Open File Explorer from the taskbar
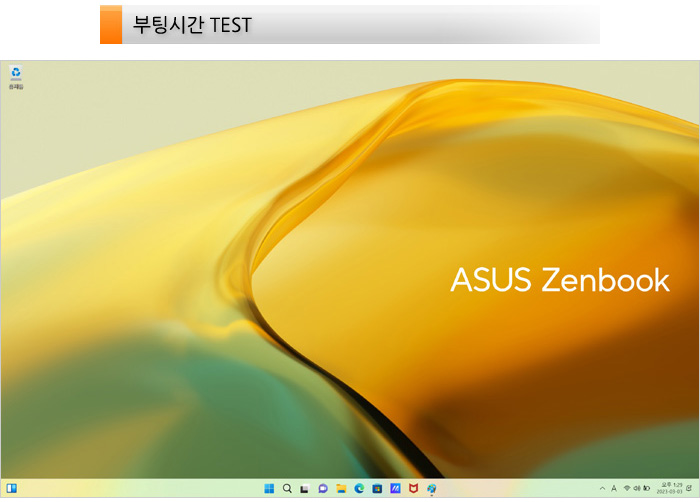Image resolution: width=700 pixels, height=502 pixels. [341, 489]
